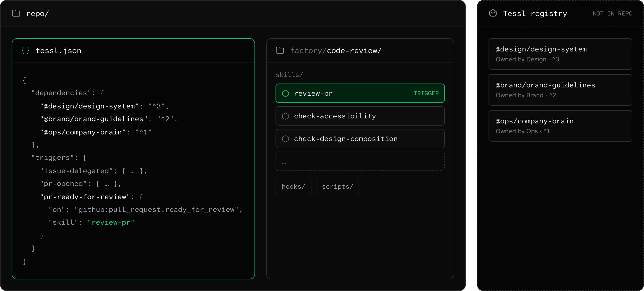Select the review-pr skill row

360,93
